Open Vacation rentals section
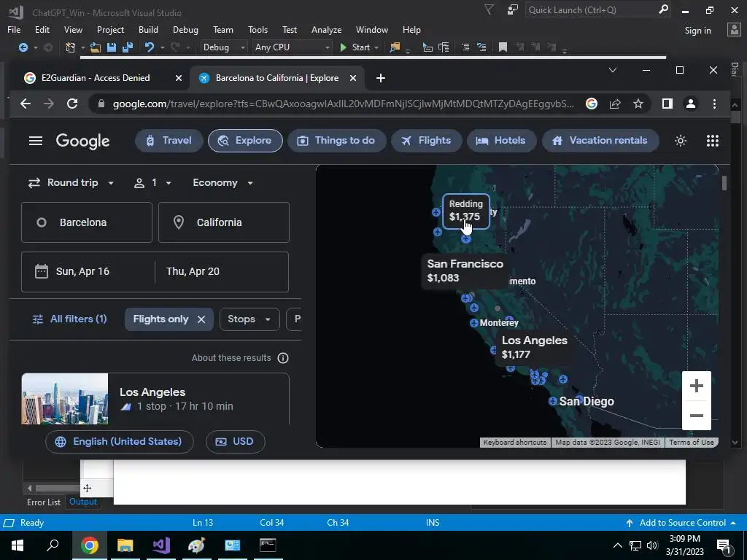The width and height of the screenshot is (747, 560). (x=600, y=141)
